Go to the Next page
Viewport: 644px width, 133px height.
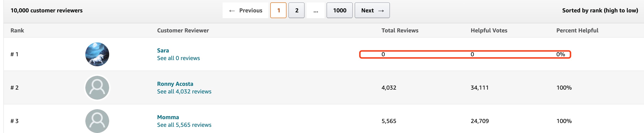pos(372,10)
